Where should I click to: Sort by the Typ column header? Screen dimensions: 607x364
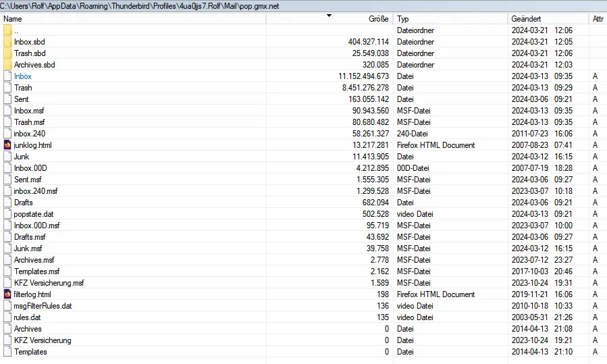[x=450, y=19]
